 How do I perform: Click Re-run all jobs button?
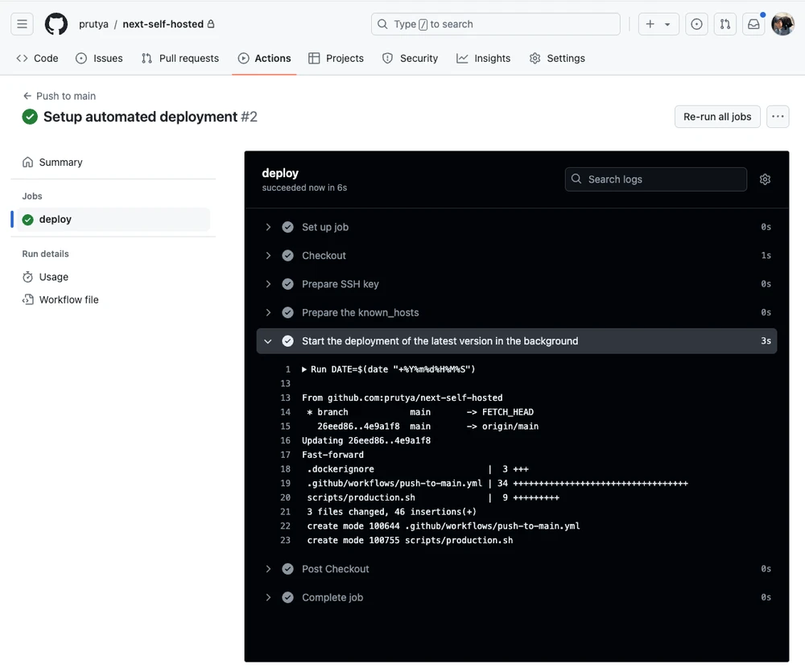click(x=716, y=117)
